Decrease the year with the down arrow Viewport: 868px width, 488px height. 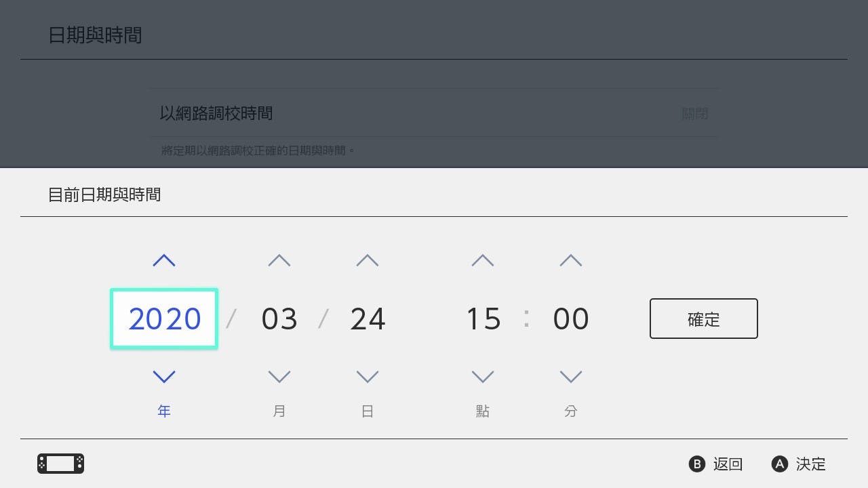click(164, 376)
